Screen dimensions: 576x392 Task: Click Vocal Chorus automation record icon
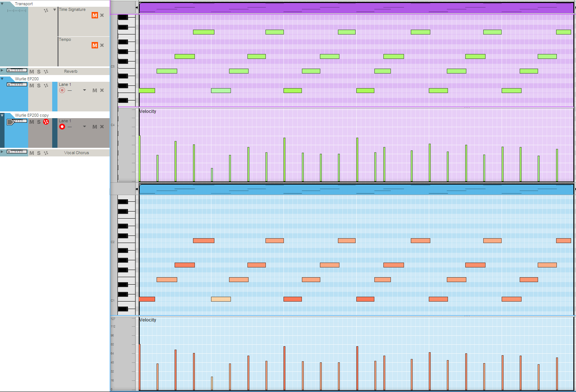tap(46, 153)
